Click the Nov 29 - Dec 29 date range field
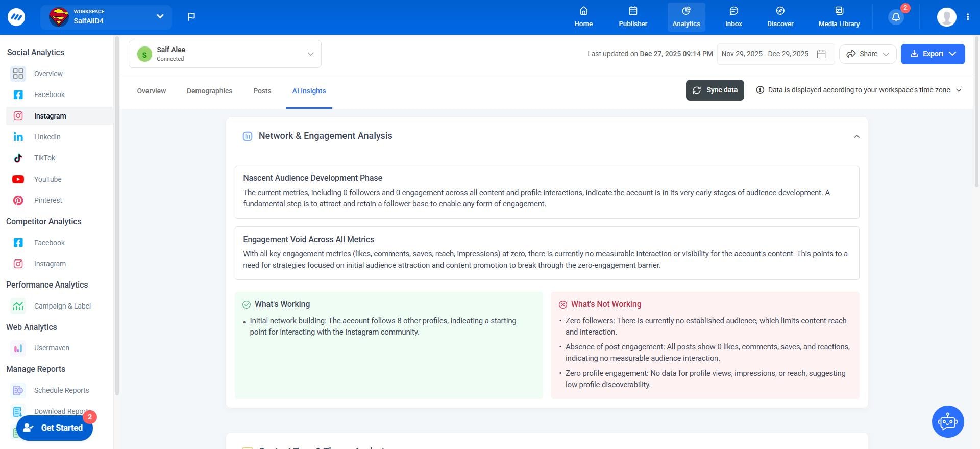This screenshot has height=449, width=980. [x=775, y=54]
